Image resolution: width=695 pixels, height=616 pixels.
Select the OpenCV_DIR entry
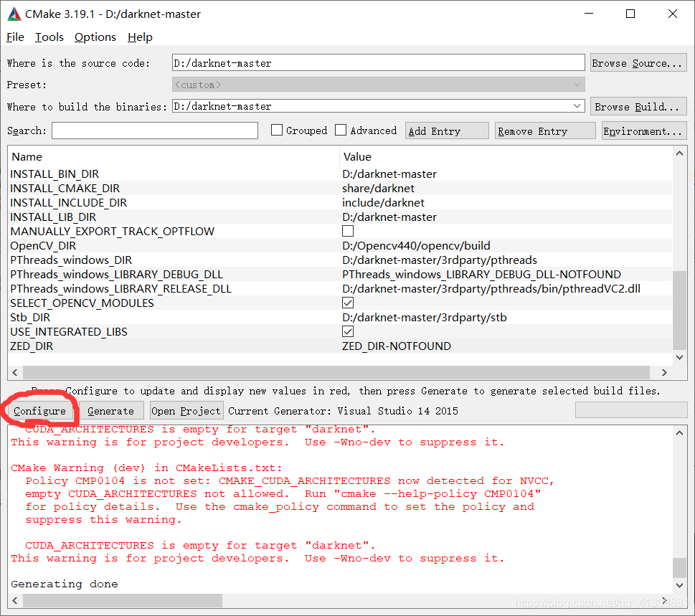pyautogui.click(x=43, y=245)
